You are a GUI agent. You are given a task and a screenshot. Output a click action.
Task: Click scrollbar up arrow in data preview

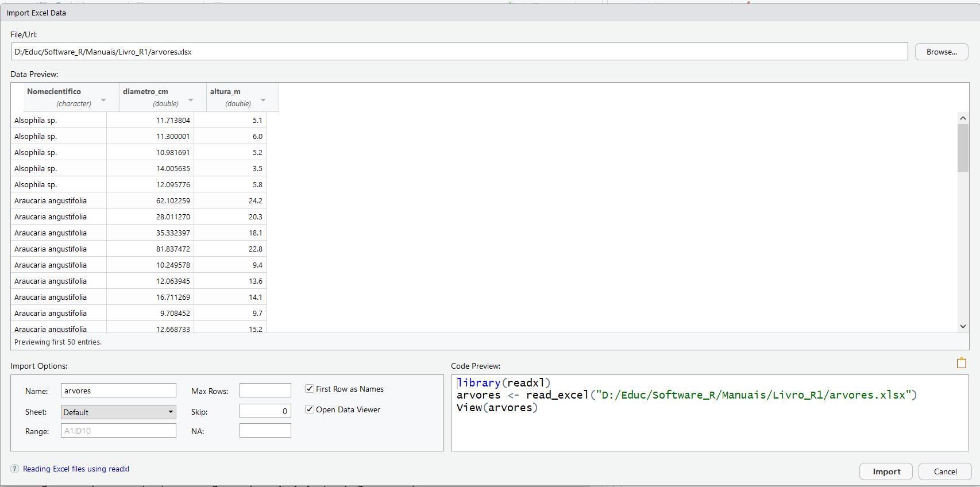[x=963, y=118]
